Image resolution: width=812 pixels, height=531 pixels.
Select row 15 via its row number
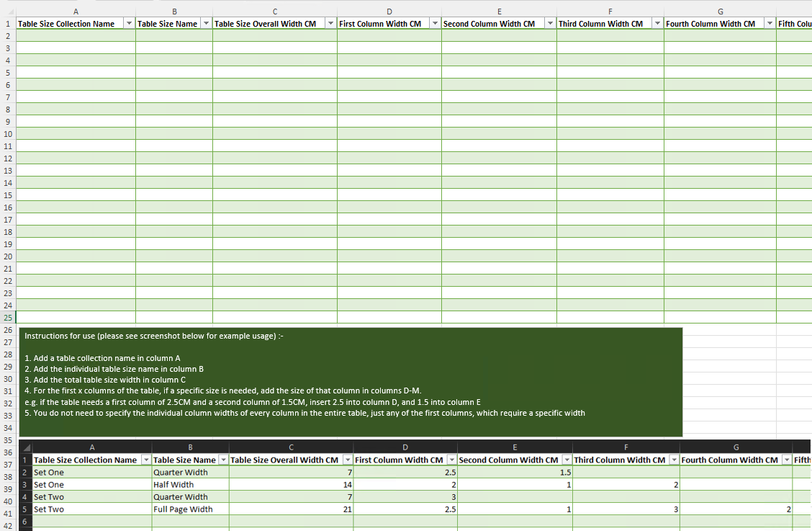tap(8, 195)
